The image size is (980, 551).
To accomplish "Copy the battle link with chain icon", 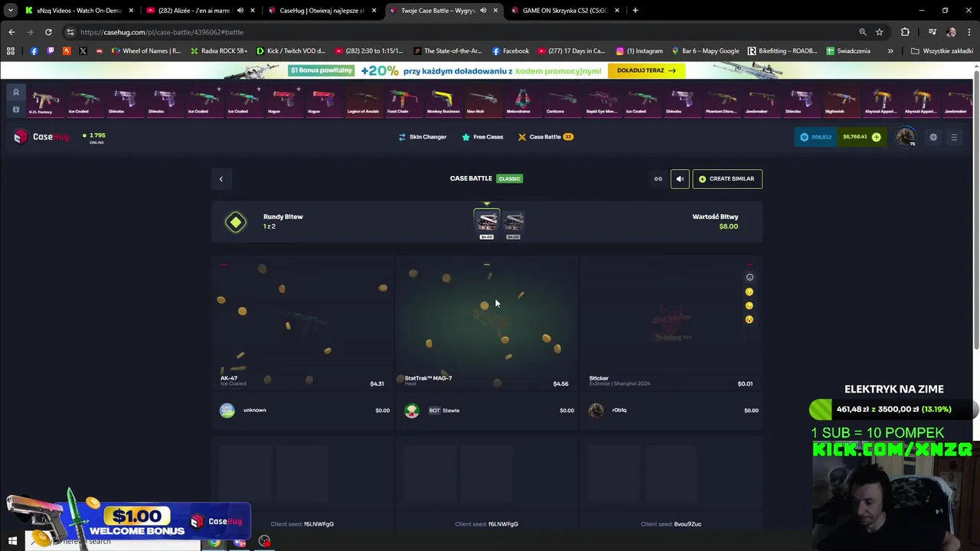I will 658,179.
